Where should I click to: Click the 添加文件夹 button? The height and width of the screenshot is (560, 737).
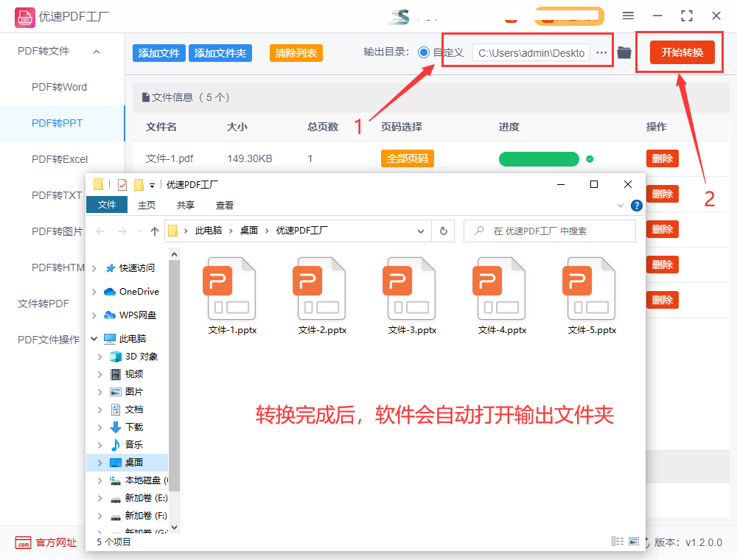click(220, 53)
